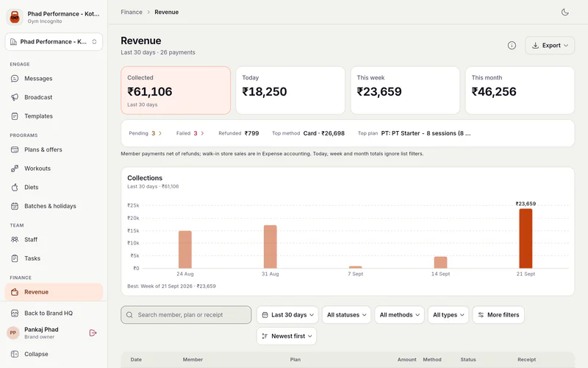Click the Date column header
The width and height of the screenshot is (588, 368).
coord(136,359)
